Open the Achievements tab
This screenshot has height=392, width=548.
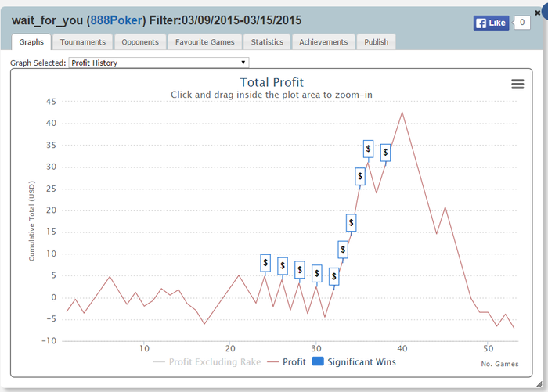click(323, 42)
